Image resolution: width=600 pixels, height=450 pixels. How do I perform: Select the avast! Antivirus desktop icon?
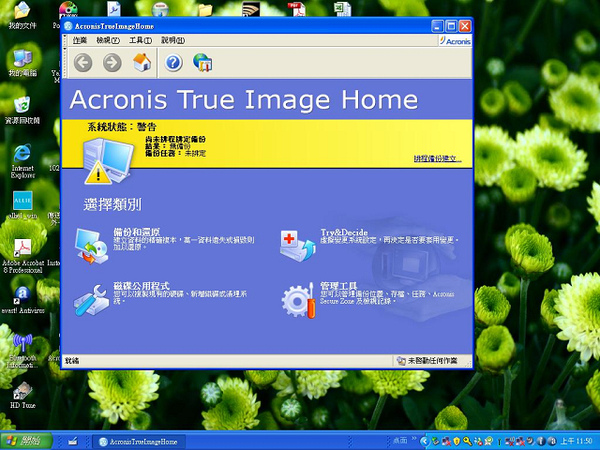[23, 300]
